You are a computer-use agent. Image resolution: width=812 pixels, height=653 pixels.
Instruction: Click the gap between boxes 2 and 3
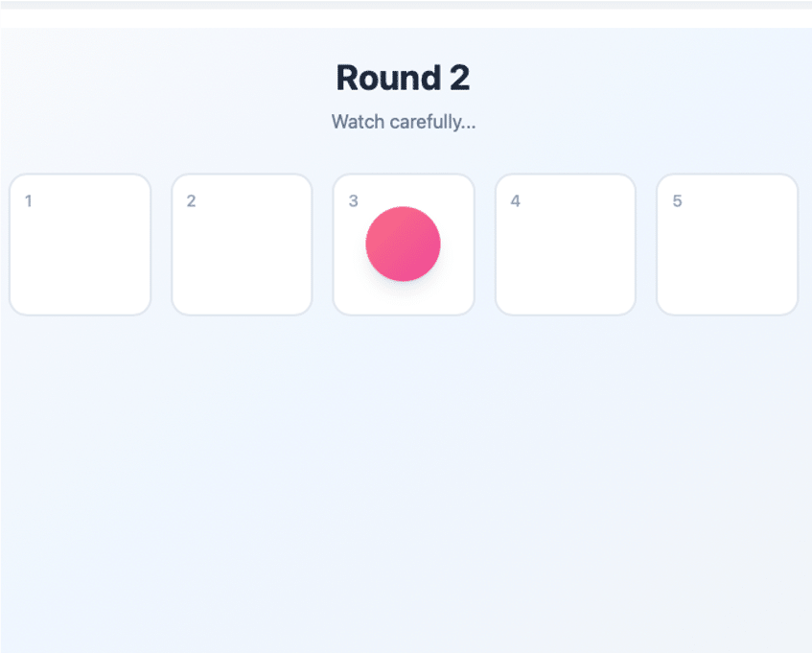pyautogui.click(x=323, y=245)
